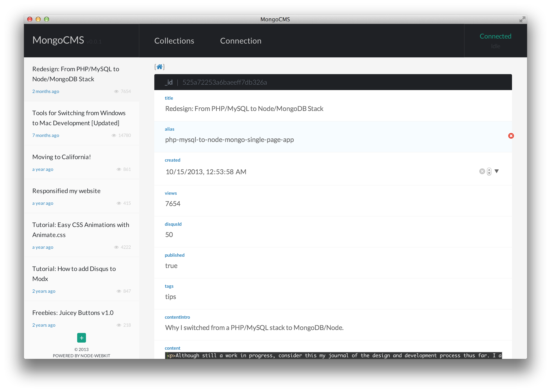Screen dimensions: 551x392
Task: Click the home icon in curly braces
Action: coord(160,67)
